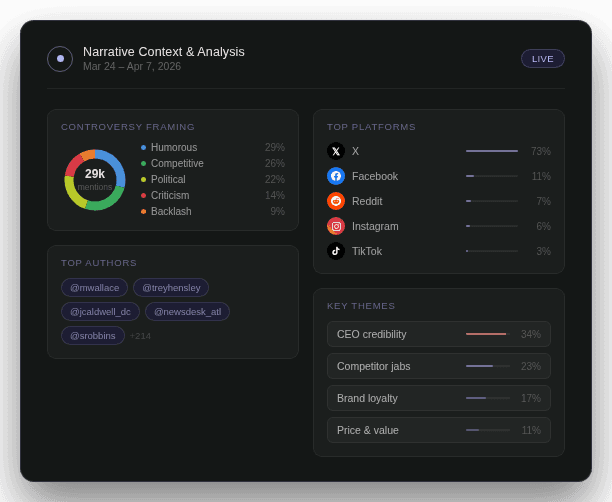
Task: Expand the +214 more authors link
Action: coord(140,336)
